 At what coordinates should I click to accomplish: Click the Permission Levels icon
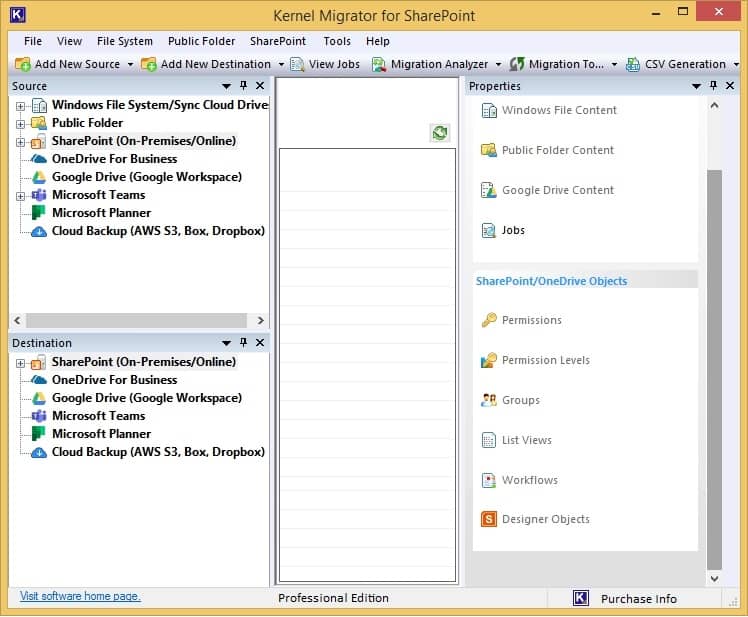tap(488, 360)
